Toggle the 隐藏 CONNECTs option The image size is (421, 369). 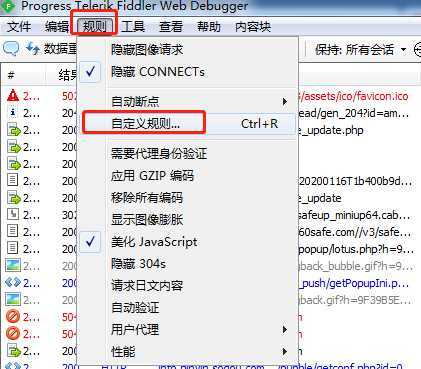click(187, 72)
